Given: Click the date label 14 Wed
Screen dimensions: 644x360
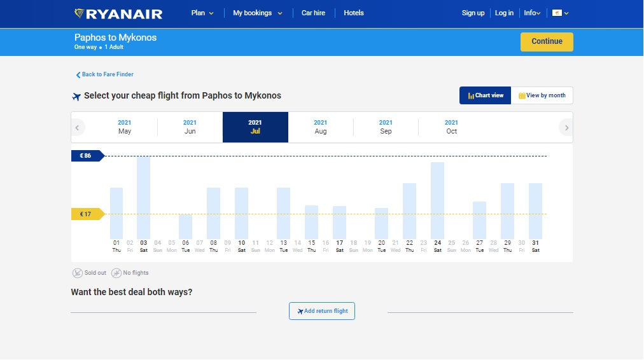Looking at the screenshot, I should click(297, 246).
